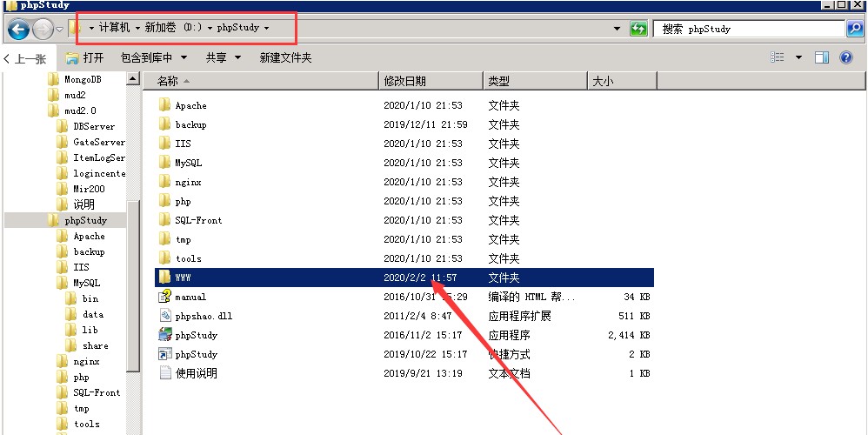Select share under MySQL in the tree
This screenshot has width=868, height=435.
coord(95,345)
